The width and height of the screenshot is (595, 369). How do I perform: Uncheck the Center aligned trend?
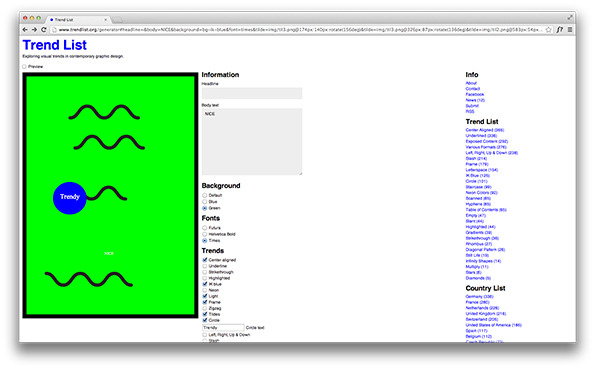(x=205, y=260)
